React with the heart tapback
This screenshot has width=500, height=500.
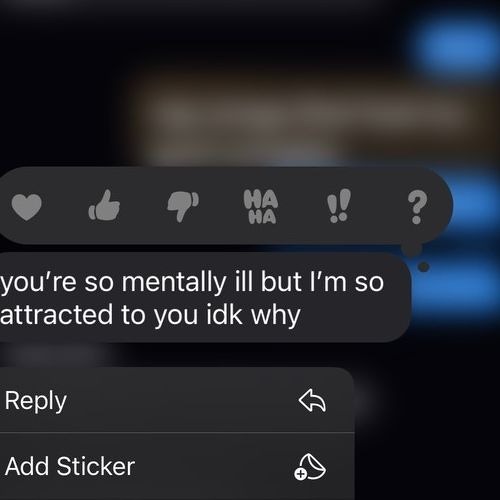coord(26,206)
